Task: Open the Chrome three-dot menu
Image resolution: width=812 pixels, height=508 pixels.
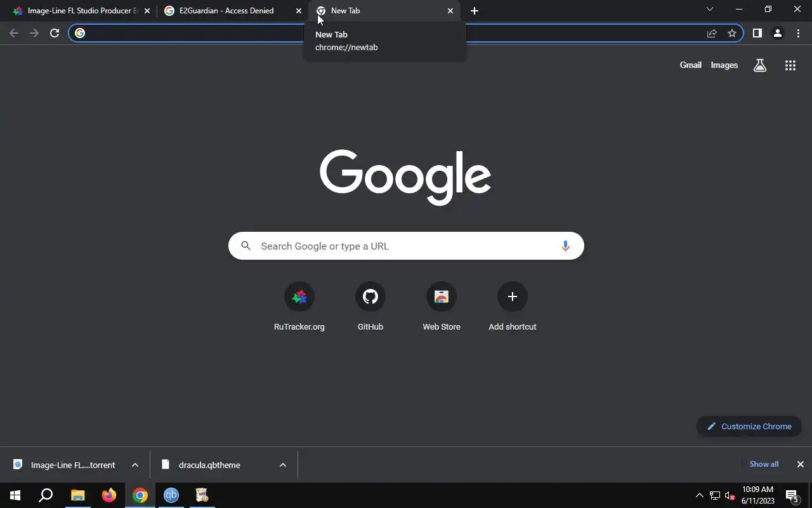Action: (x=798, y=33)
